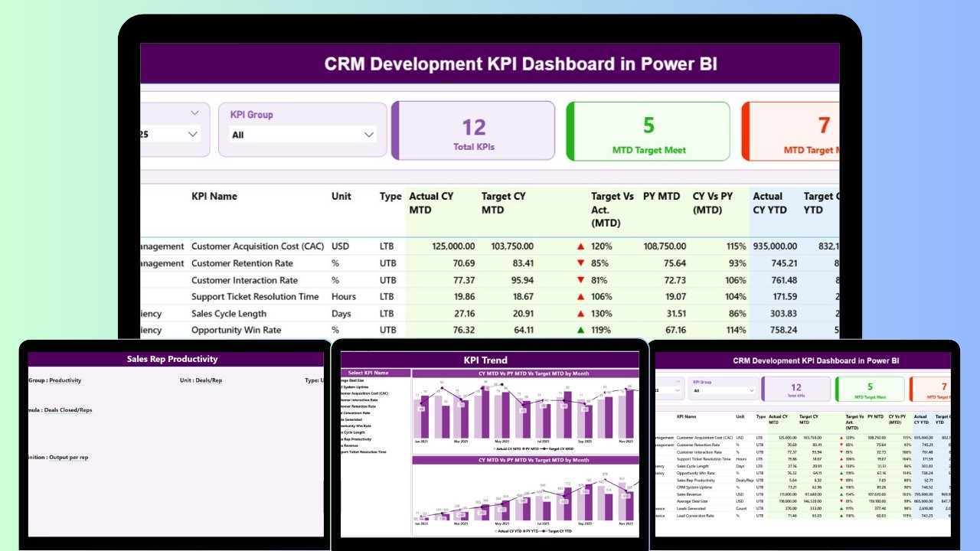This screenshot has height=551, width=980.
Task: Select Ticket Resolution Time in KPI Trend list
Action: pos(364,452)
